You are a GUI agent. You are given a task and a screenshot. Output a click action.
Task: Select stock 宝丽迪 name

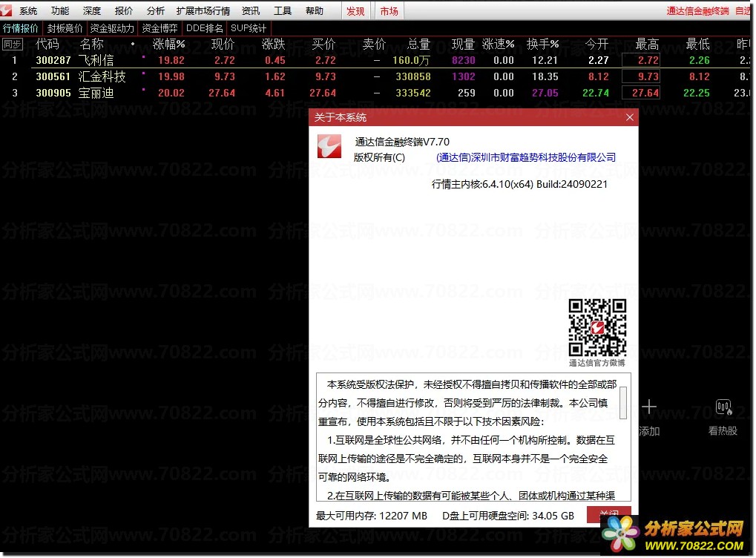click(96, 93)
